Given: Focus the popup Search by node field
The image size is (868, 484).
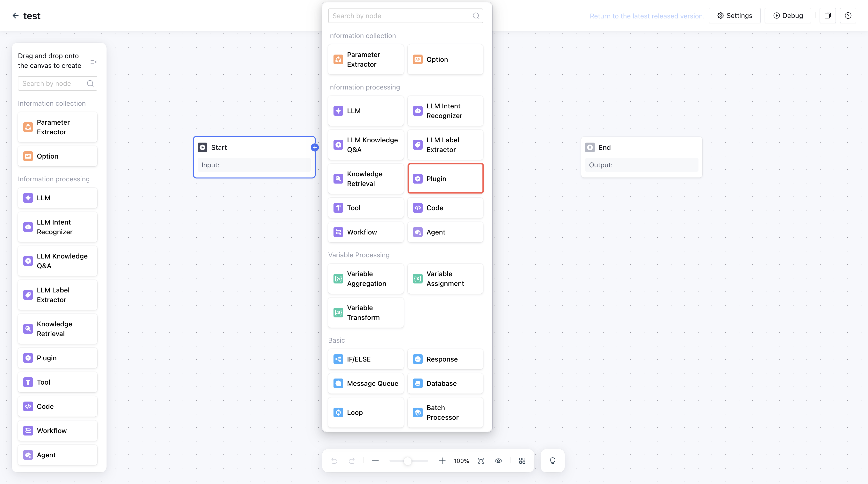Looking at the screenshot, I should (x=401, y=16).
